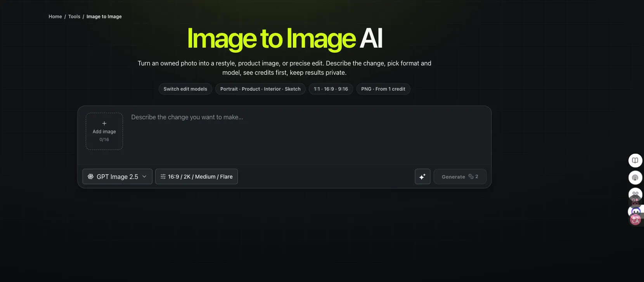Open the book icon floating button
This screenshot has height=282, width=644.
[x=635, y=160]
